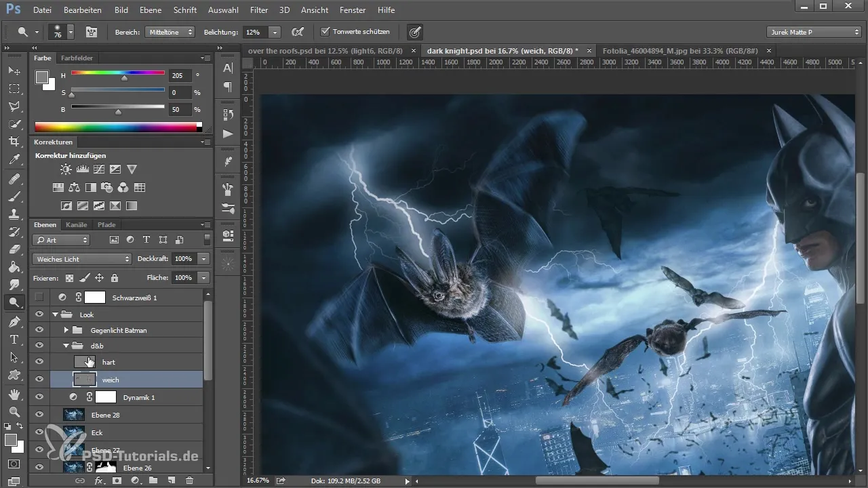The width and height of the screenshot is (868, 488).
Task: Select the Hand tool
Action: [14, 394]
